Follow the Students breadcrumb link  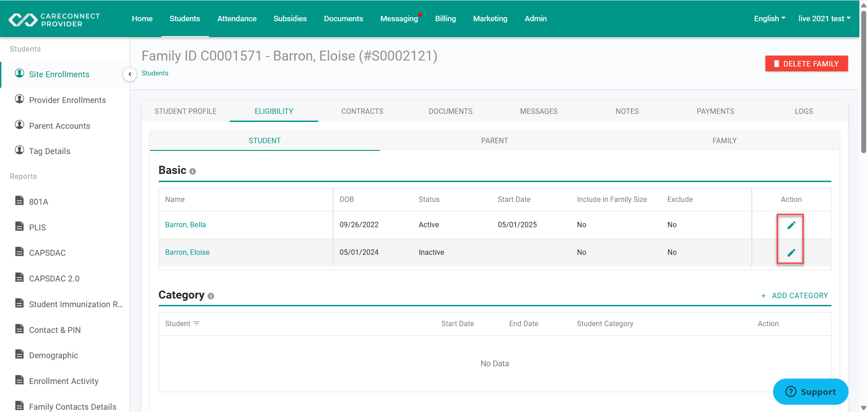click(x=155, y=73)
